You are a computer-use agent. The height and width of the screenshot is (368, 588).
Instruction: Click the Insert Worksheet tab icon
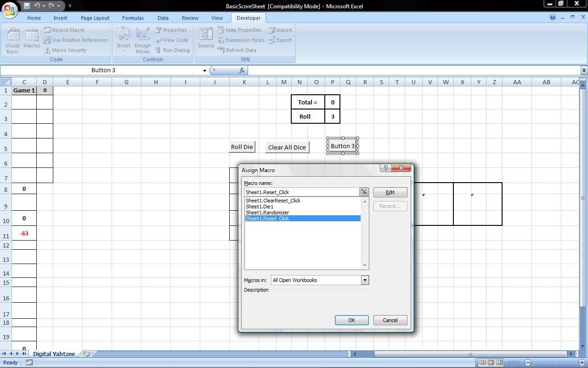(86, 354)
